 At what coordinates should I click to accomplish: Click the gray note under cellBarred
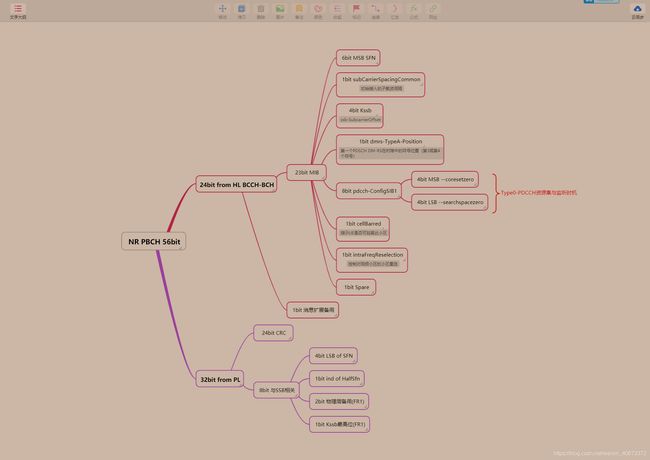(x=363, y=233)
